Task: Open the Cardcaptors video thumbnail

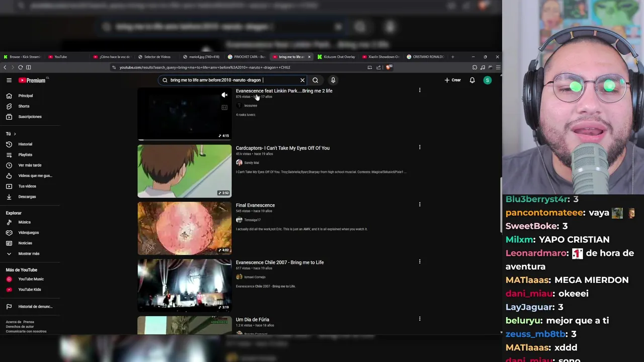Action: [185, 171]
